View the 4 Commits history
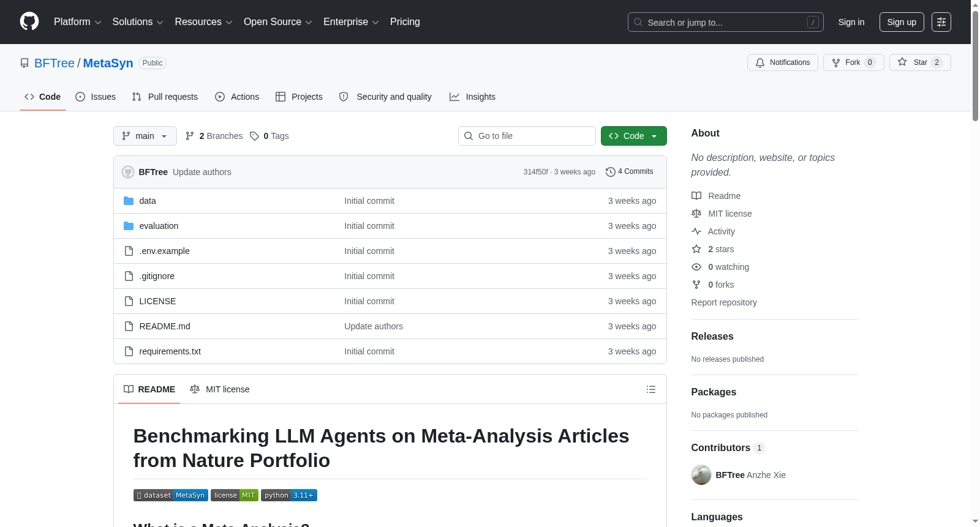Viewport: 980px width, 527px height. (x=630, y=171)
